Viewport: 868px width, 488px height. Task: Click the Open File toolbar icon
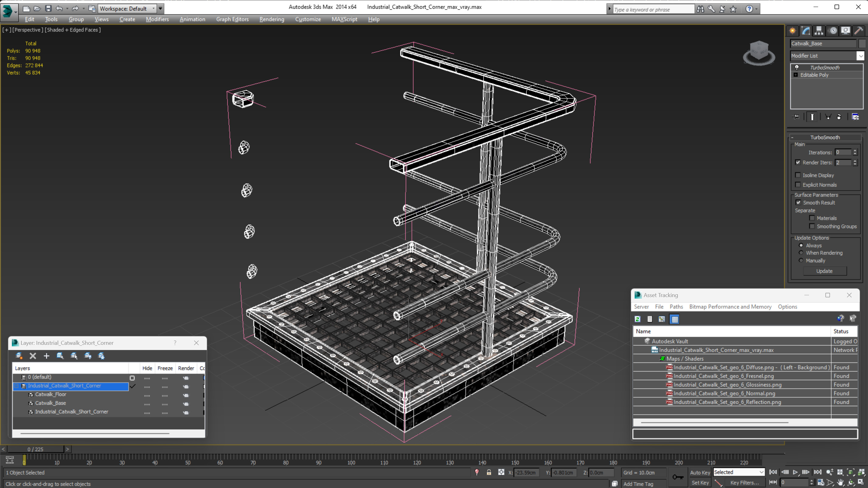pos(37,9)
